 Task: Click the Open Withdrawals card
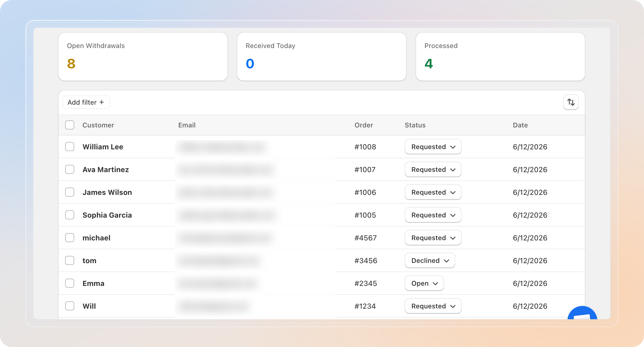(143, 57)
